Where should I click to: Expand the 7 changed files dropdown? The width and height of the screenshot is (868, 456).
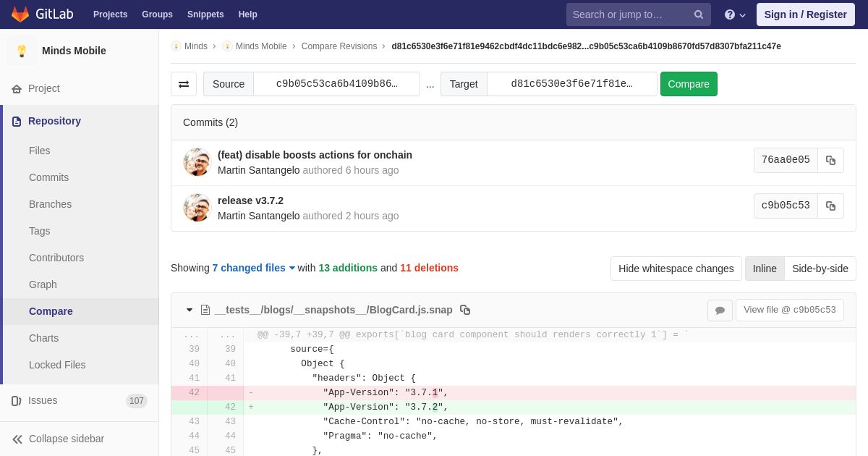coord(254,268)
